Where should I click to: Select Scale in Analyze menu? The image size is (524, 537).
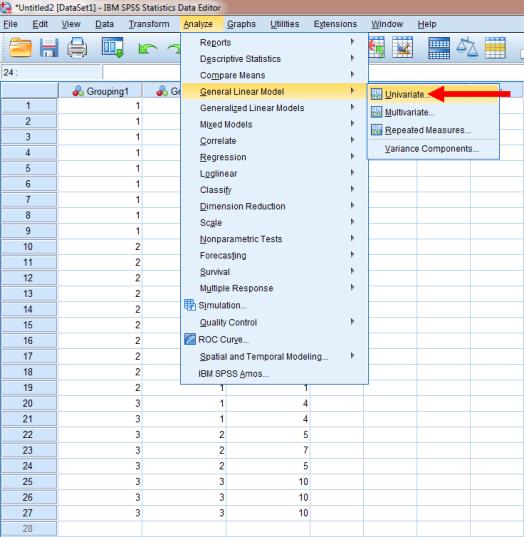[275, 223]
